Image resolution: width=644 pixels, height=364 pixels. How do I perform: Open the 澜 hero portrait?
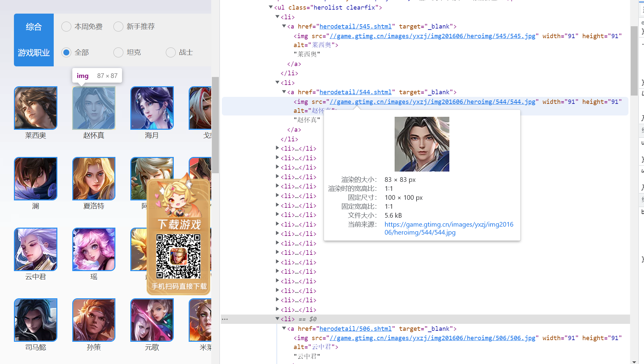35,179
